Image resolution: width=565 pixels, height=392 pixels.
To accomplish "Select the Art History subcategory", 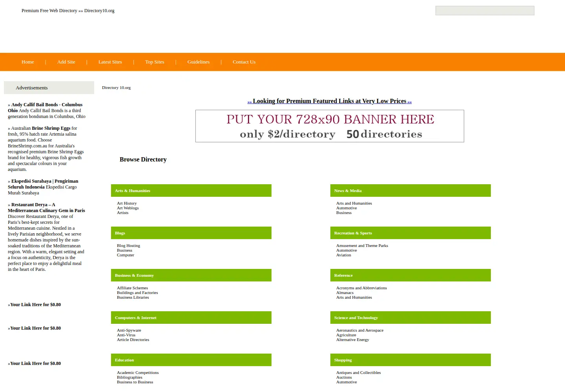I will click(127, 203).
